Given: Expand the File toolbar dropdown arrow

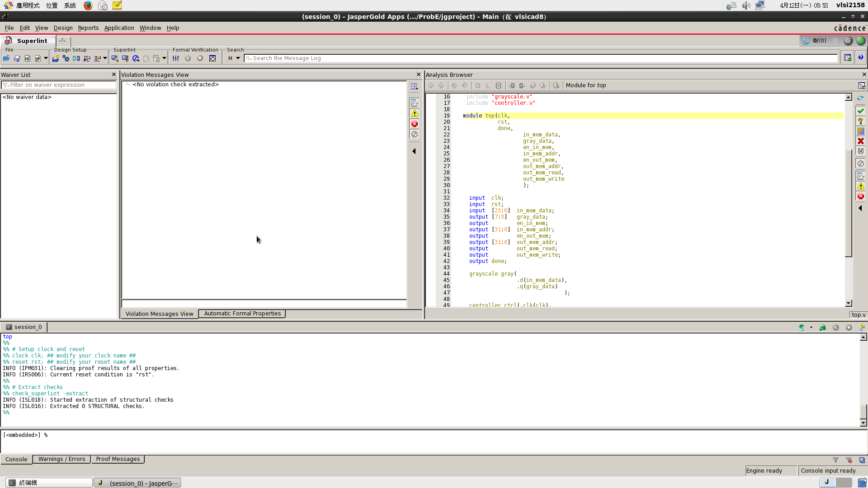Looking at the screenshot, I should tap(46, 58).
